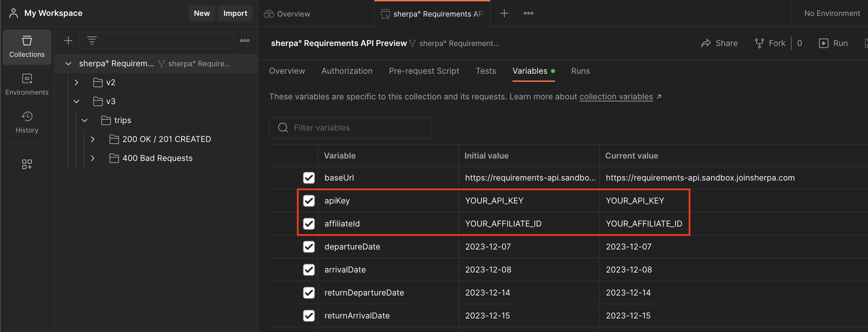Click departureDate initial value 2023-12-07
This screenshot has width=868, height=332.
pyautogui.click(x=488, y=247)
